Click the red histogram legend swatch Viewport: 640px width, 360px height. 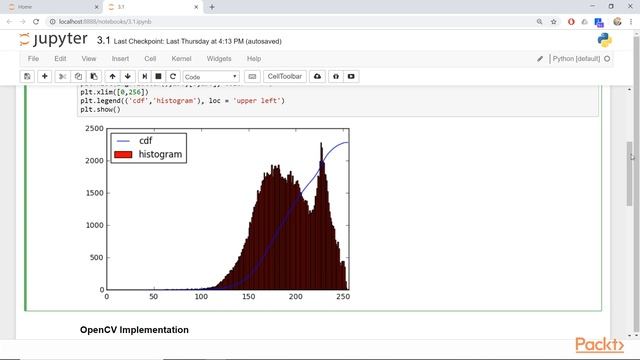pyautogui.click(x=123, y=155)
